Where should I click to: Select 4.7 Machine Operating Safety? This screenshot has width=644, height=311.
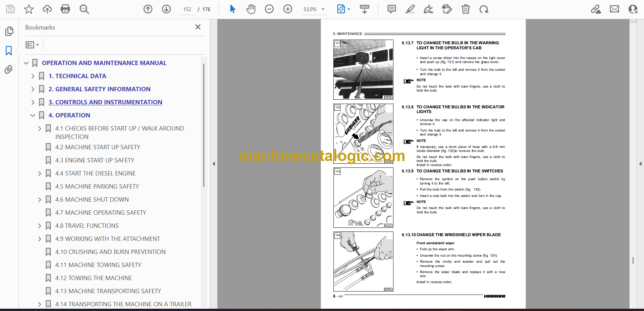[101, 213]
